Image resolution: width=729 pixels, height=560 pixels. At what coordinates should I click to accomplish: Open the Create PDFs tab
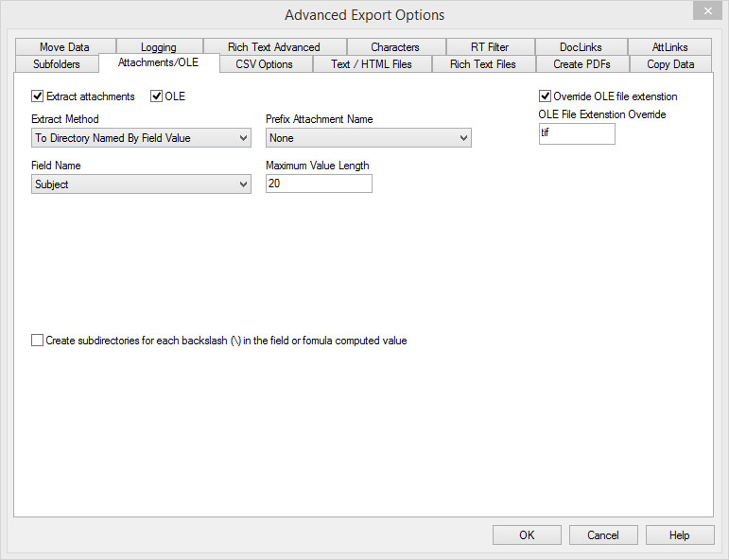tap(582, 64)
